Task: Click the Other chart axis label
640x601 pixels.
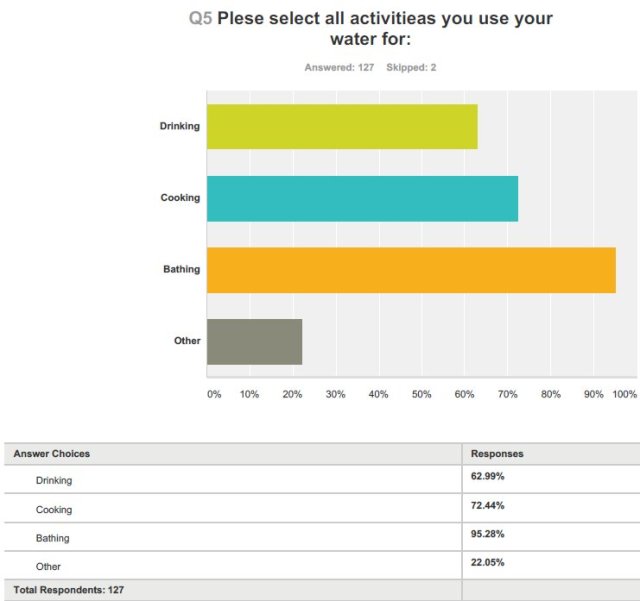Action: point(187,341)
